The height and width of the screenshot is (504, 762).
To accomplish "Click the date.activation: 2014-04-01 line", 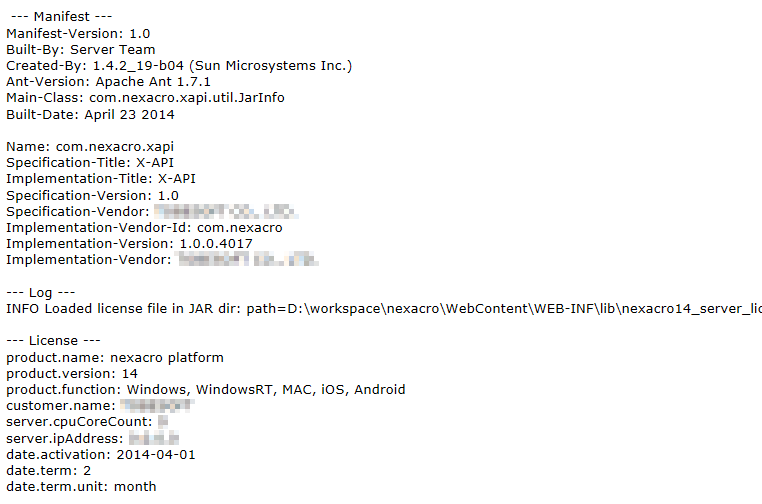I will point(101,454).
